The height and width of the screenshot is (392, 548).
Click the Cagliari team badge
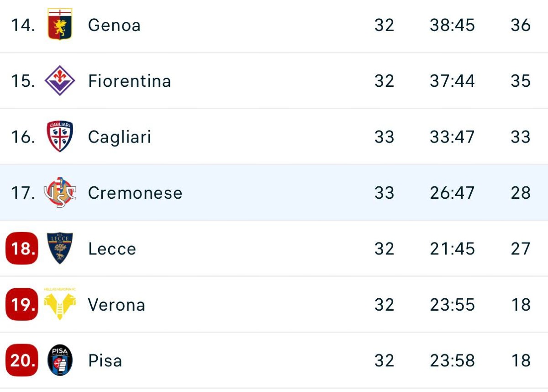tap(60, 137)
